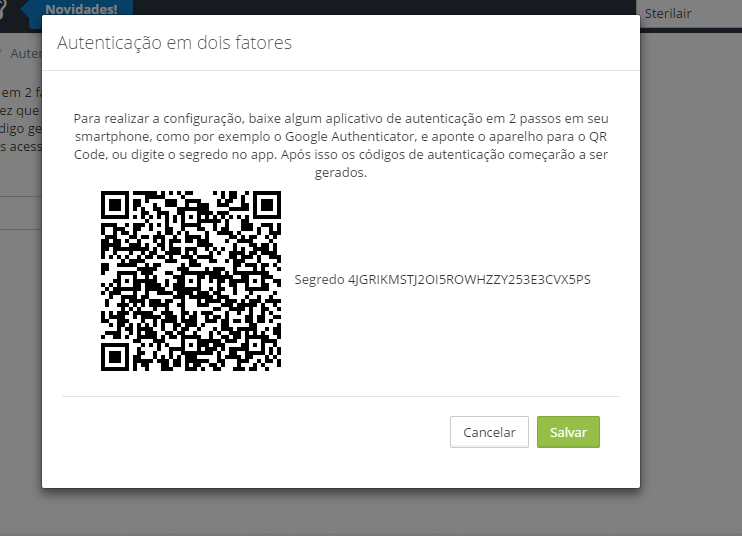This screenshot has width=742, height=536.
Task: Click the QR code image
Action: click(x=191, y=281)
